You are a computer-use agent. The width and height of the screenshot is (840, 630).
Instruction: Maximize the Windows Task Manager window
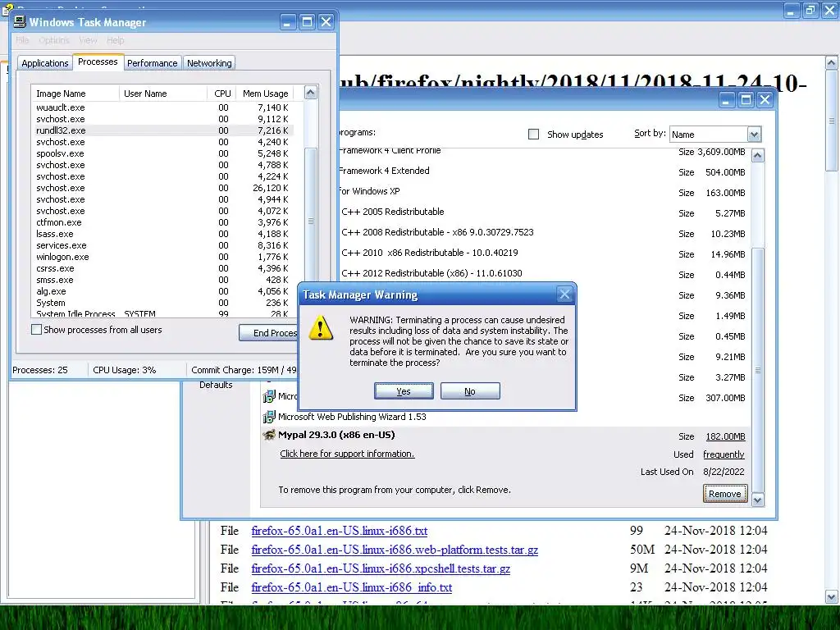307,22
